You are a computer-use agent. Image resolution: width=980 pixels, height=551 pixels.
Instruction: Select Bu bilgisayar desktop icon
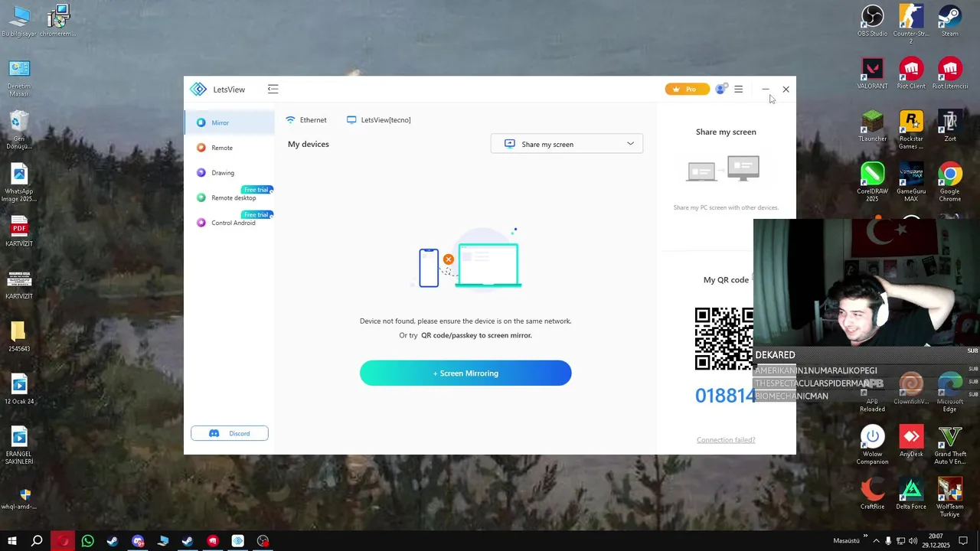pos(19,21)
